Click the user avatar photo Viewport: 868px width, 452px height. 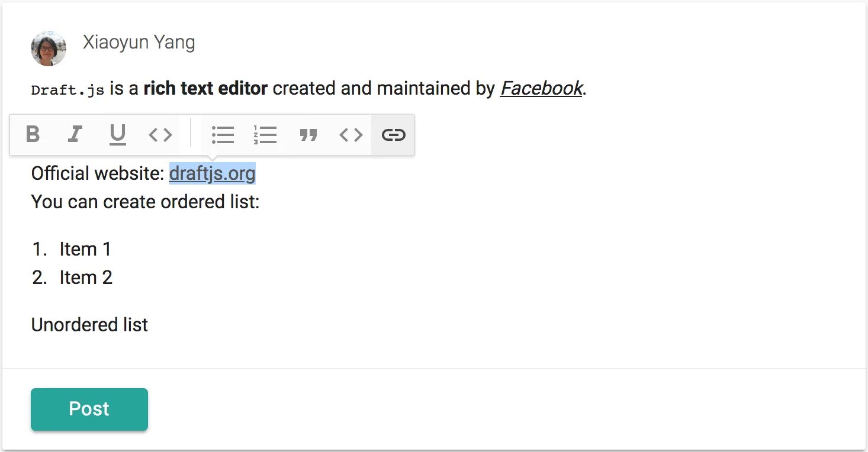[48, 49]
